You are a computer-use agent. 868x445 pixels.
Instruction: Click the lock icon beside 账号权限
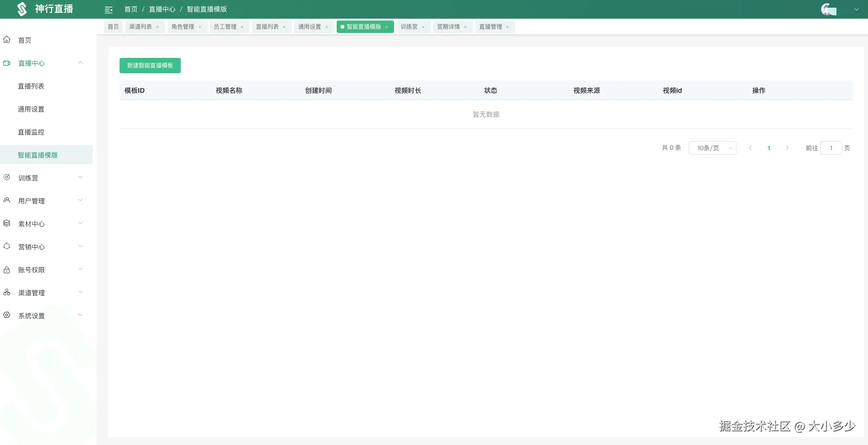pyautogui.click(x=7, y=269)
